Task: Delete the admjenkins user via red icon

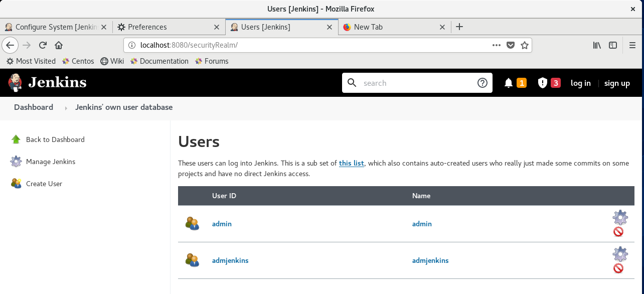Action: tap(618, 268)
